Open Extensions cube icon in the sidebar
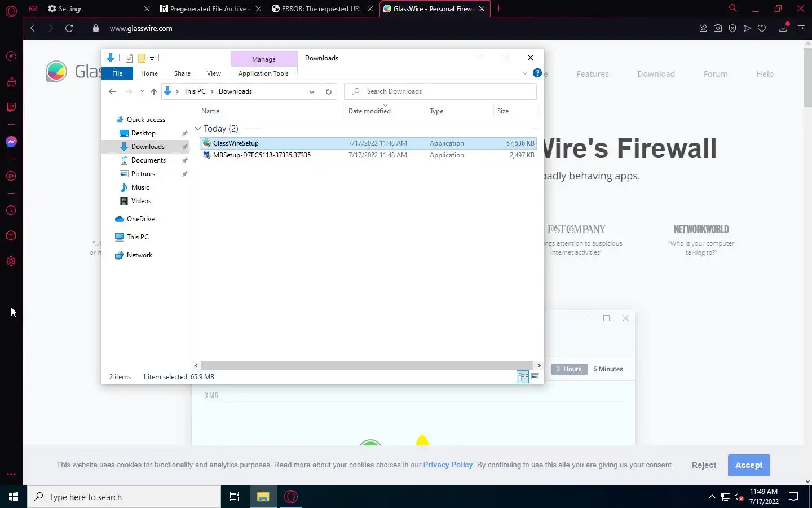 pyautogui.click(x=11, y=236)
